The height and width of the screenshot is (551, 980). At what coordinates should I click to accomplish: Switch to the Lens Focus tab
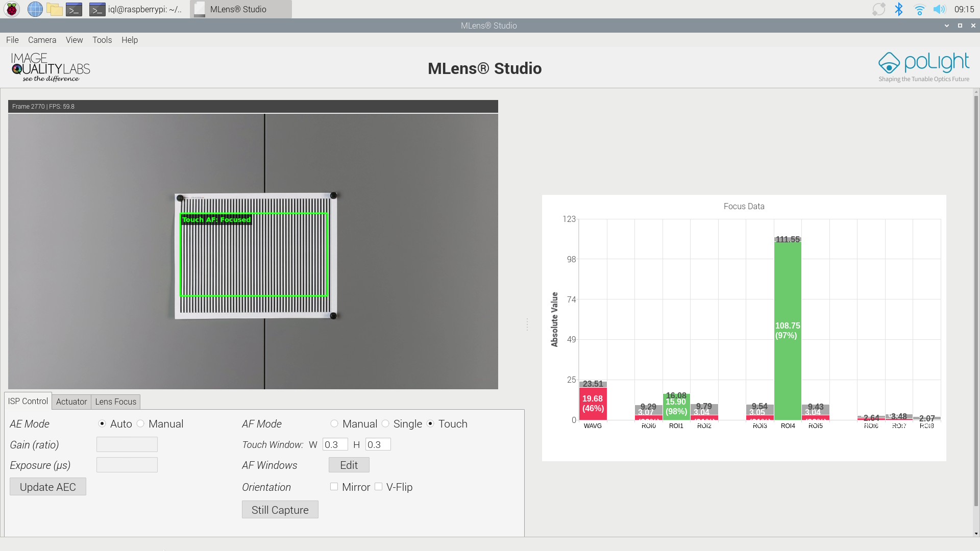115,402
